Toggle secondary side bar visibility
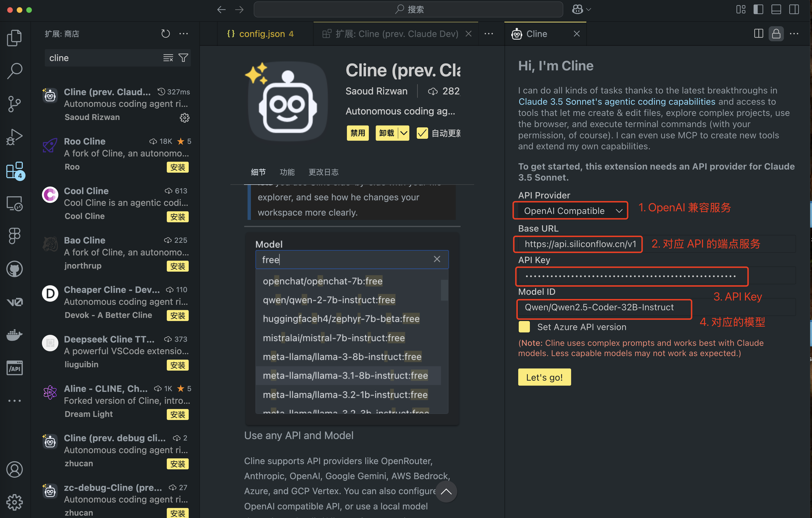Screen dimensions: 812x518 (794, 10)
